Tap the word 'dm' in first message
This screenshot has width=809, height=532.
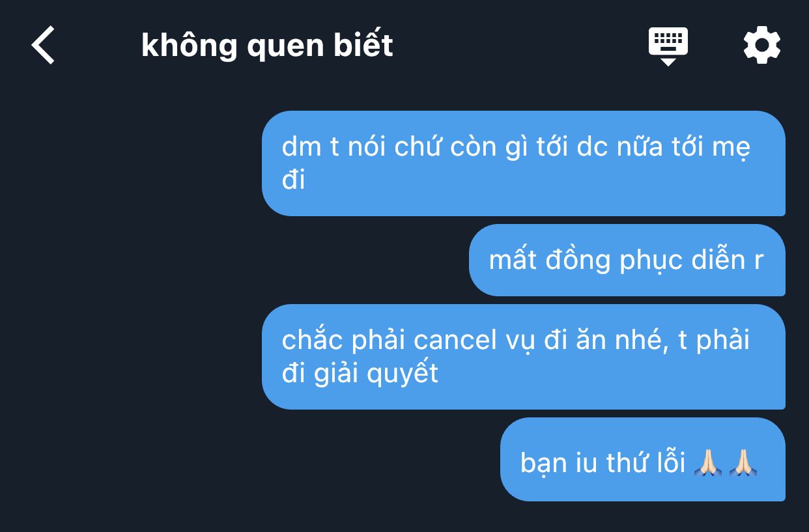click(302, 147)
